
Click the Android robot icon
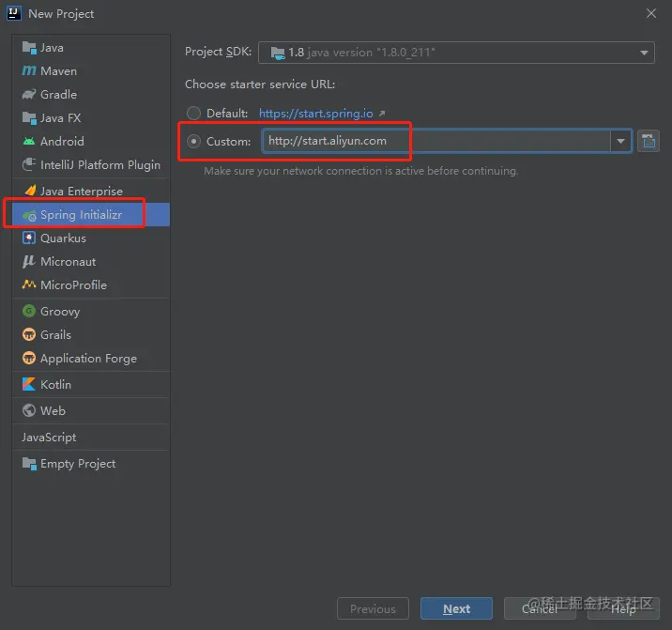pos(29,141)
